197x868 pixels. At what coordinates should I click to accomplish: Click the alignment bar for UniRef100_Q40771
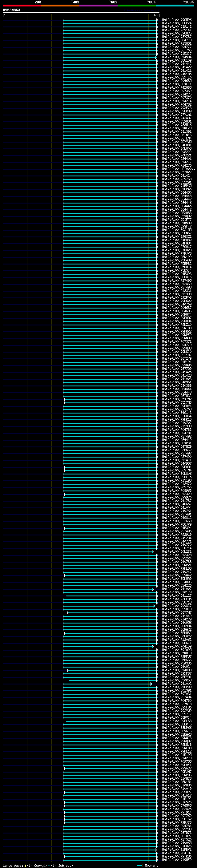(x=111, y=542)
